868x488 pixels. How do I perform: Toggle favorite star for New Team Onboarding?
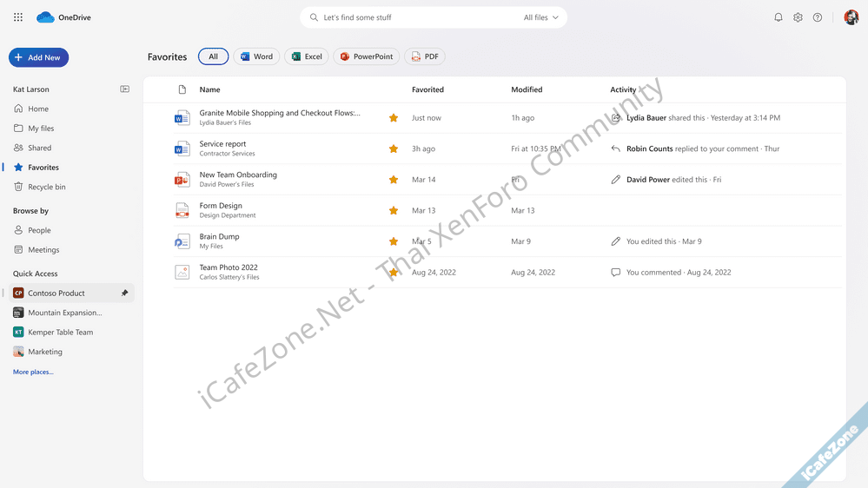[394, 180]
